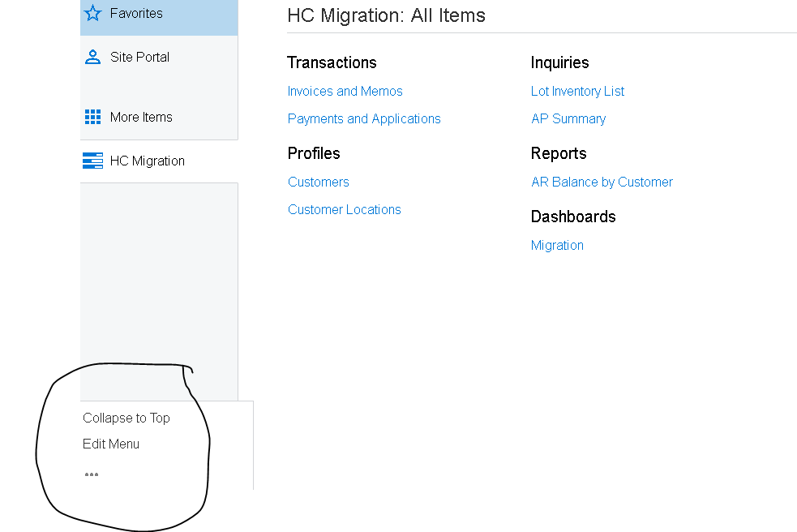Click the Site Portal person icon
The width and height of the screenshot is (797, 532).
[92, 57]
